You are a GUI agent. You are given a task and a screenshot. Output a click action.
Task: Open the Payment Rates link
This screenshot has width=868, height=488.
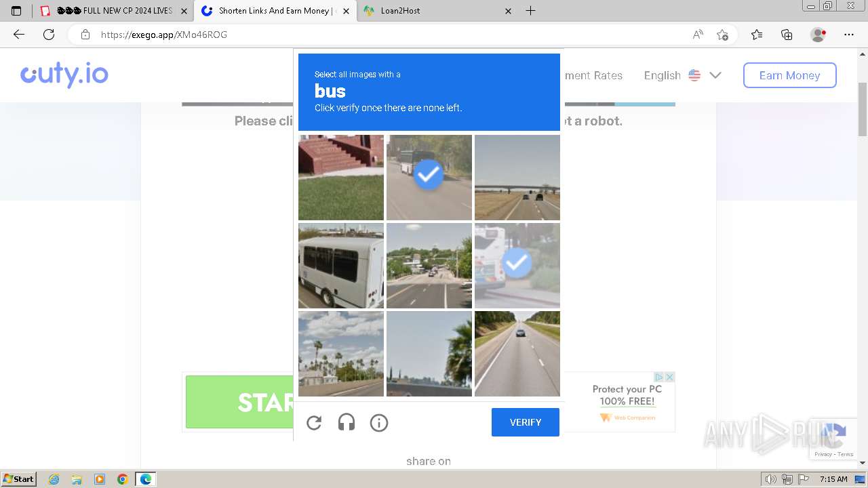[593, 75]
